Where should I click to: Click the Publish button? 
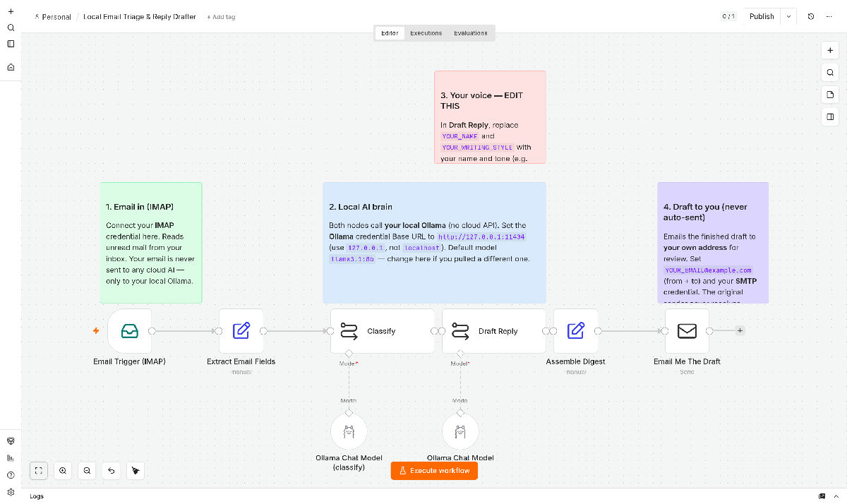(762, 16)
